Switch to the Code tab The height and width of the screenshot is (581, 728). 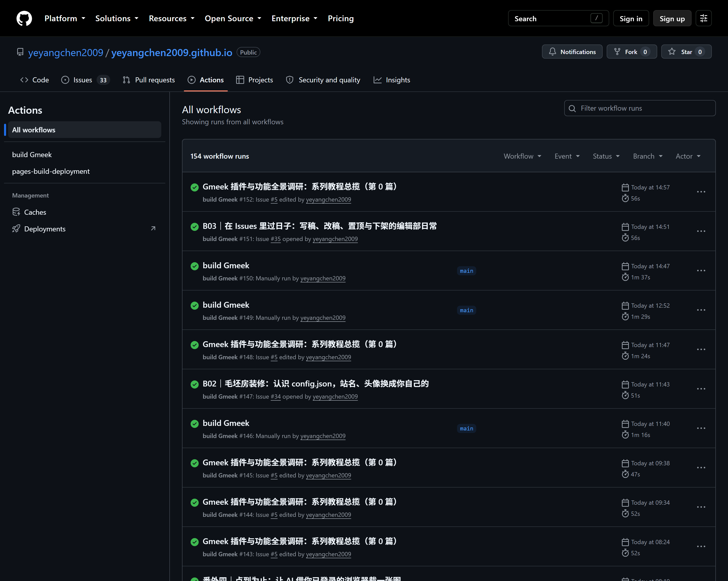pos(34,80)
